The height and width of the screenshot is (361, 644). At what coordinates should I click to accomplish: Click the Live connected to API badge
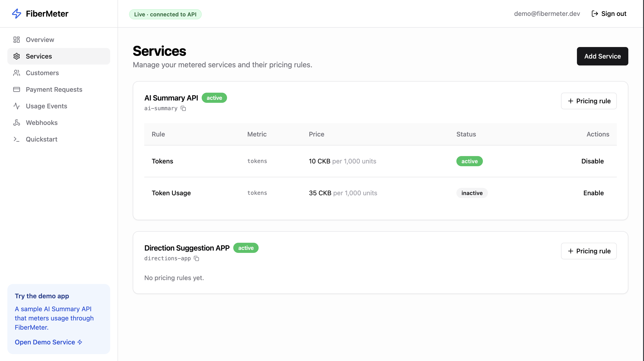pos(165,14)
